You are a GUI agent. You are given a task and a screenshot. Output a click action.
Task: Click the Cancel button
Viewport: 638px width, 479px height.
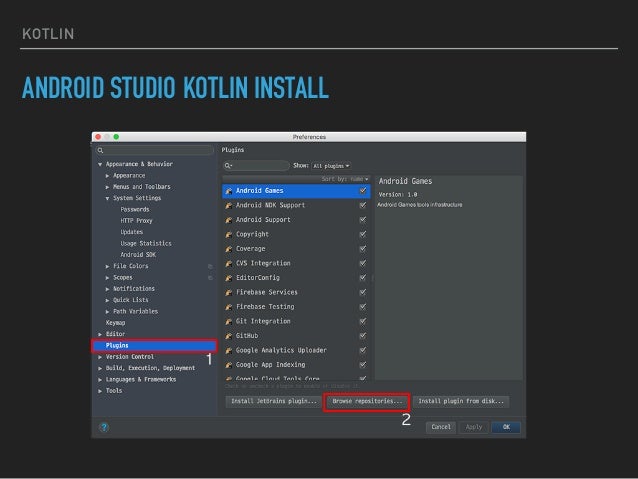click(441, 427)
